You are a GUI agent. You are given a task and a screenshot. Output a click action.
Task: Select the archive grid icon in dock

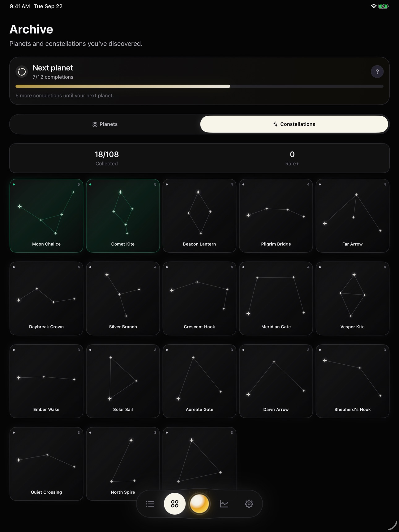pos(175,504)
